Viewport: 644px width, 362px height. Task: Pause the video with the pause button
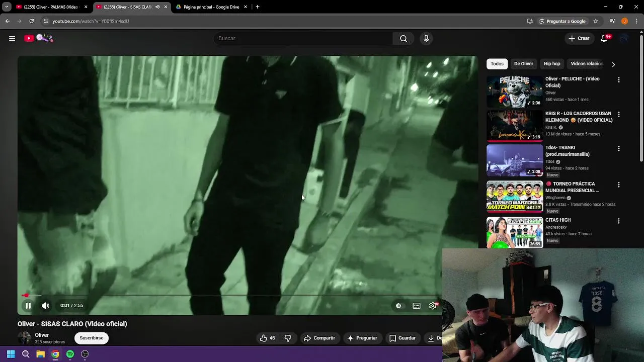click(28, 305)
